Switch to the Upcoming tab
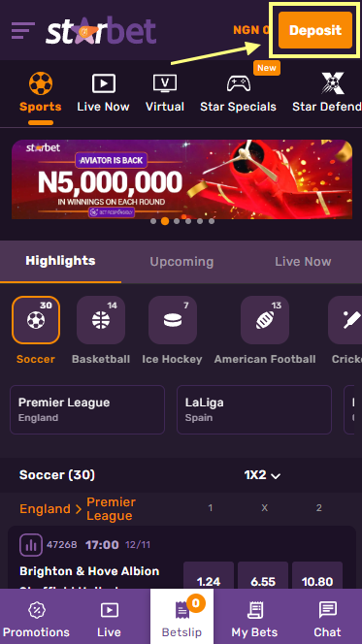 click(181, 262)
